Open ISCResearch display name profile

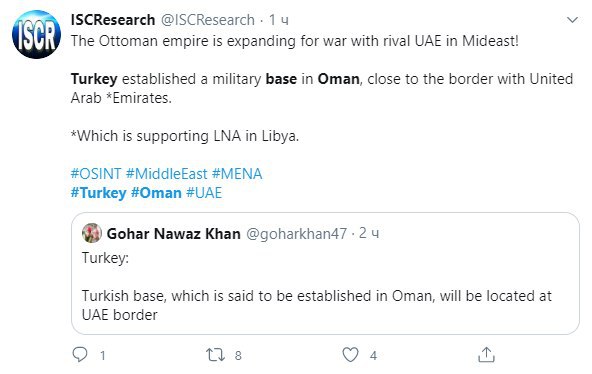[x=113, y=20]
